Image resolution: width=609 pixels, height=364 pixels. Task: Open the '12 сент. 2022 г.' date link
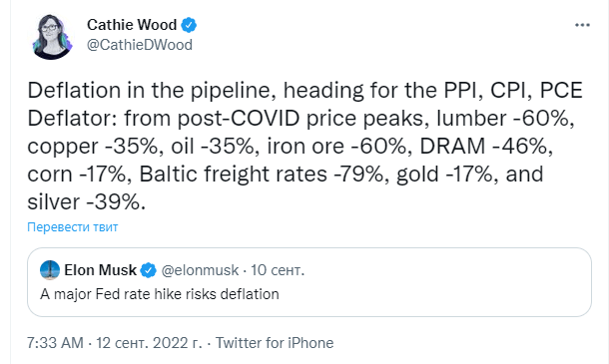[149, 343]
